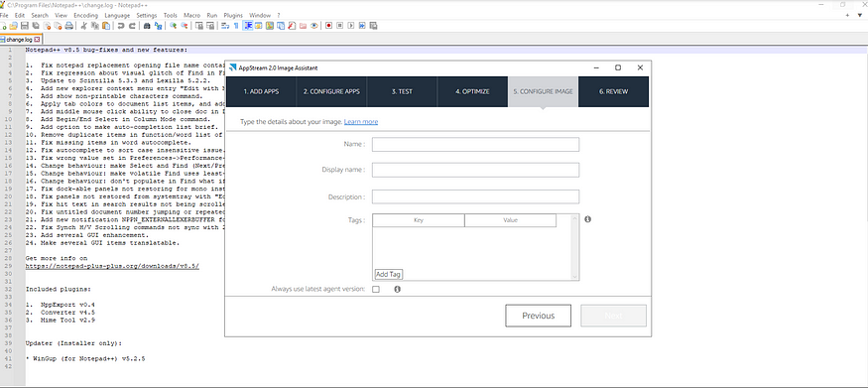Click the Cut scissors icon
Screen dimensions: 868x388
84,26
